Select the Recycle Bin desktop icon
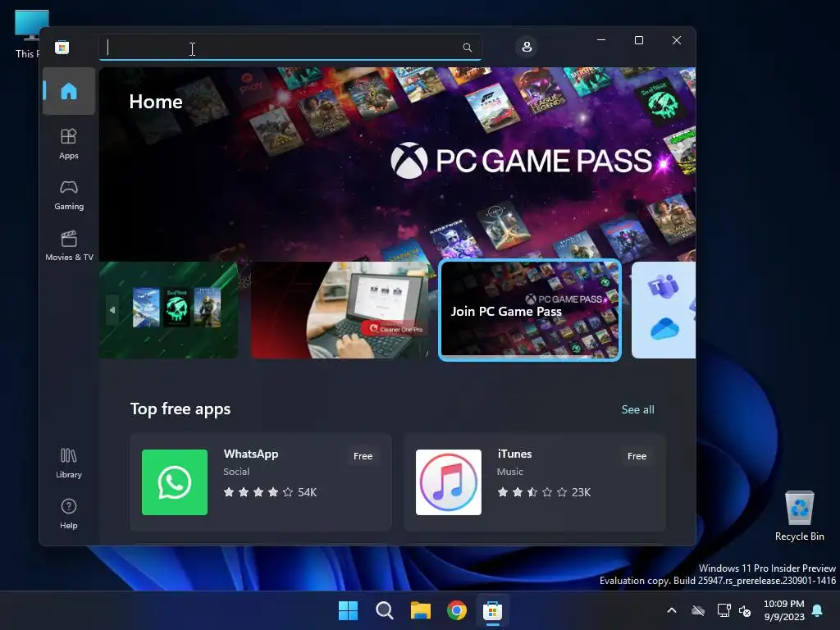The height and width of the screenshot is (630, 840). tap(799, 516)
